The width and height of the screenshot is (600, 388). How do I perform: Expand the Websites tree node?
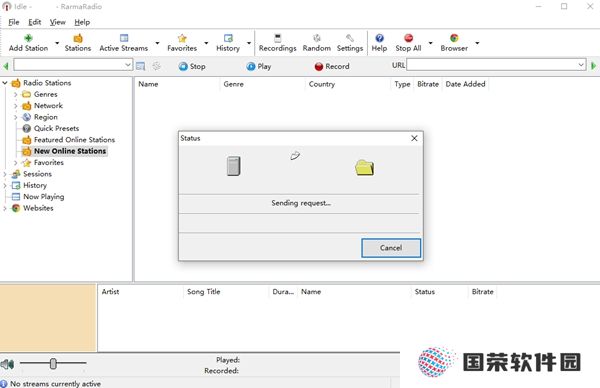5,208
